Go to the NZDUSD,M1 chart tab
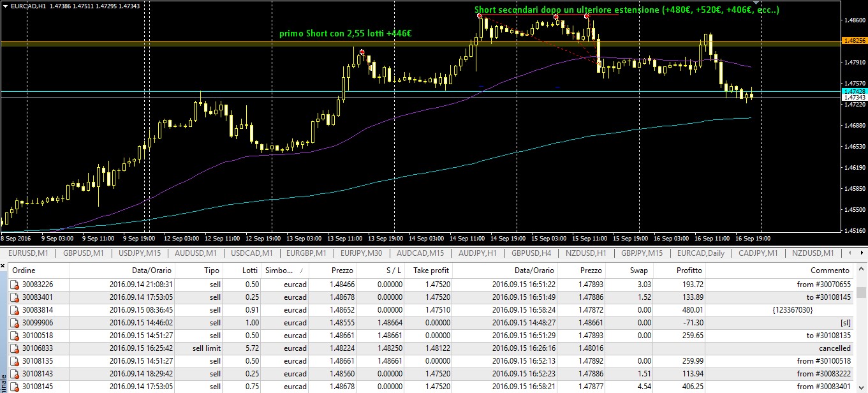Viewport: 868px width, 393px height. (812, 253)
